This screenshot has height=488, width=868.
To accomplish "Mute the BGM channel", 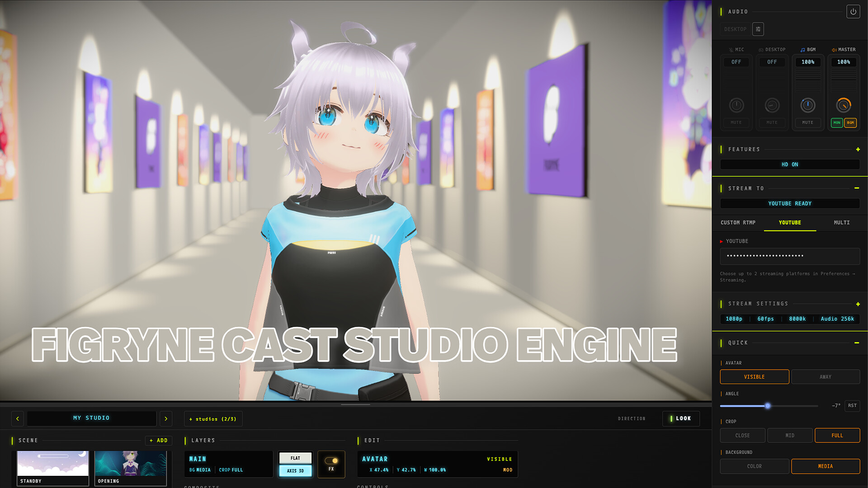I will click(x=808, y=122).
